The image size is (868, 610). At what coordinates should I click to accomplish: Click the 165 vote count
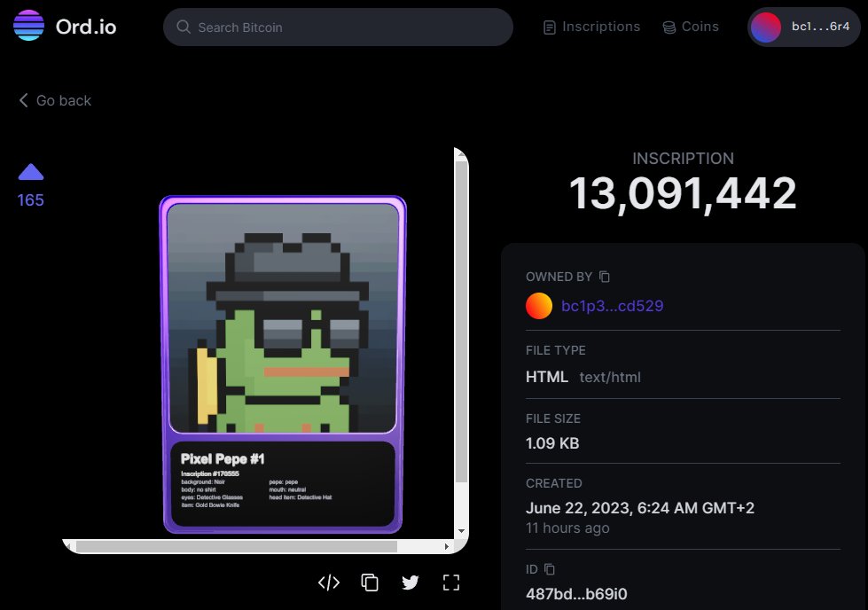click(30, 199)
